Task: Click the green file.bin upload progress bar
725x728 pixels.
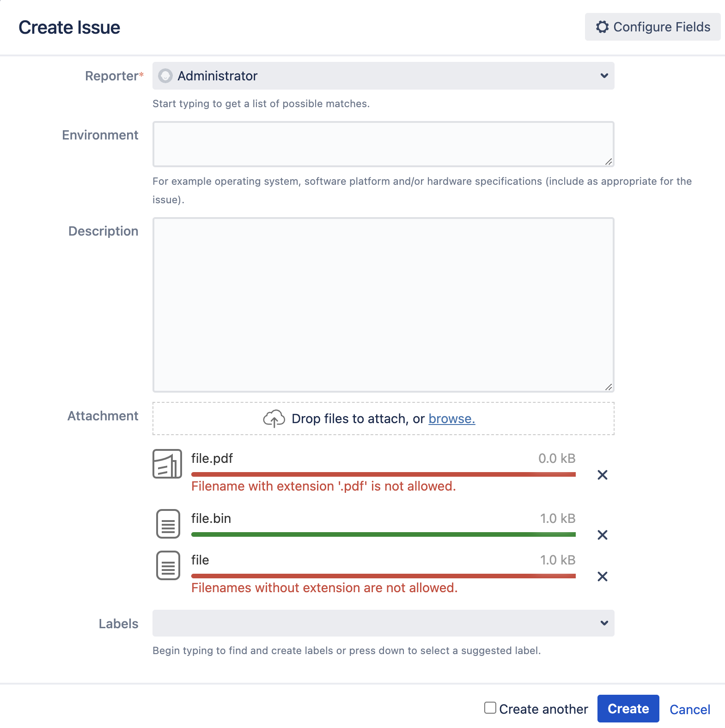Action: pos(383,534)
